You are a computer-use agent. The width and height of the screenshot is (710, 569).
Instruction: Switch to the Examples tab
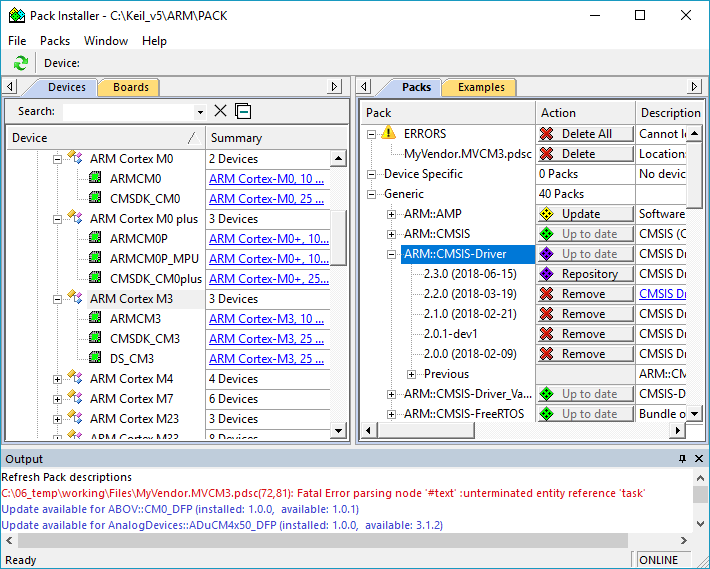point(481,87)
